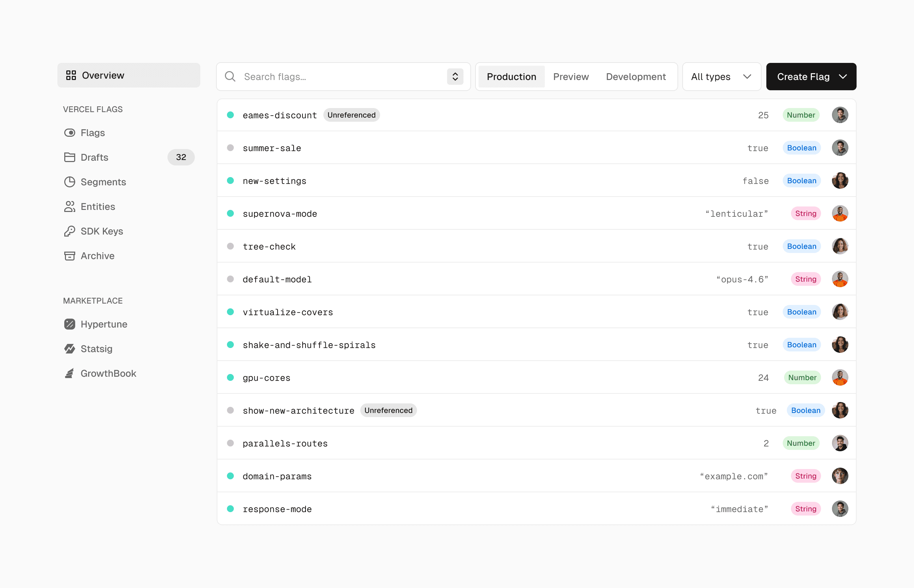Select the Development environment tab
The image size is (914, 588).
click(x=635, y=76)
